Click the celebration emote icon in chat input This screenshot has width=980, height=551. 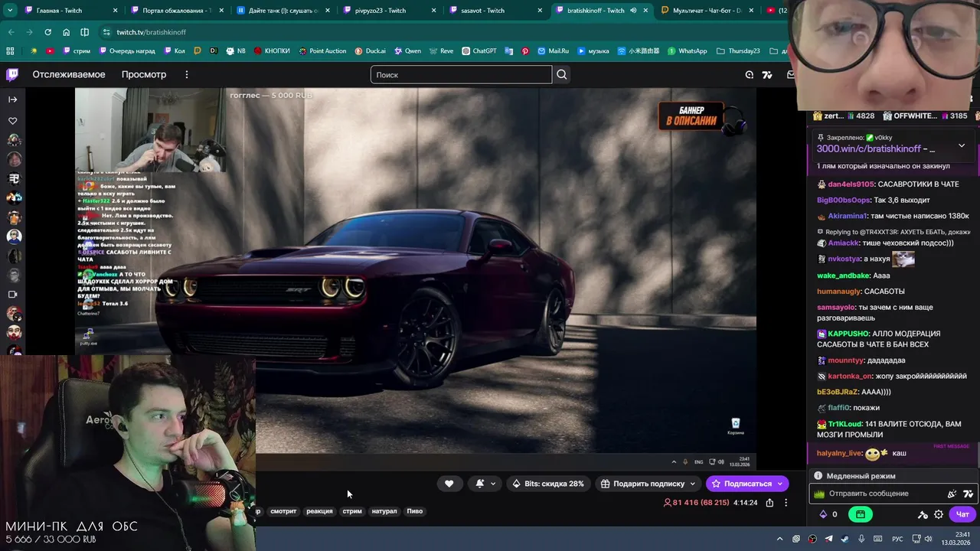952,494
